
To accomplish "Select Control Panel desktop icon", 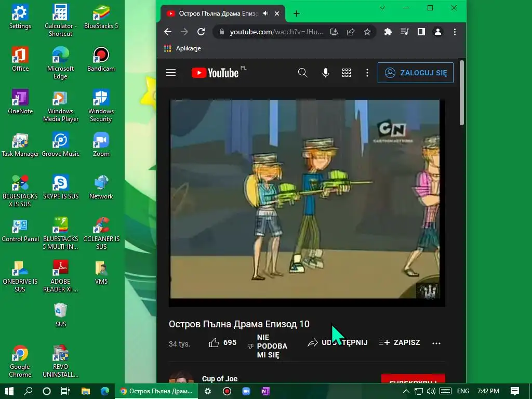I will coord(20,230).
